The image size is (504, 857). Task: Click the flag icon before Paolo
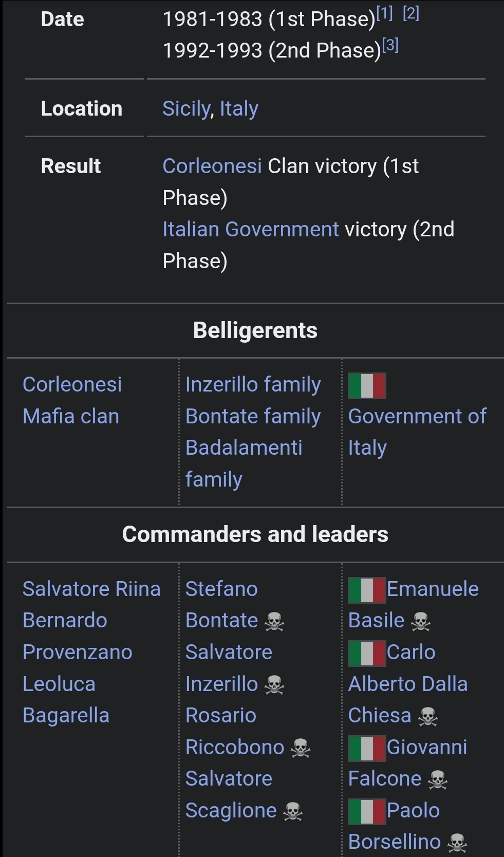pos(367,811)
